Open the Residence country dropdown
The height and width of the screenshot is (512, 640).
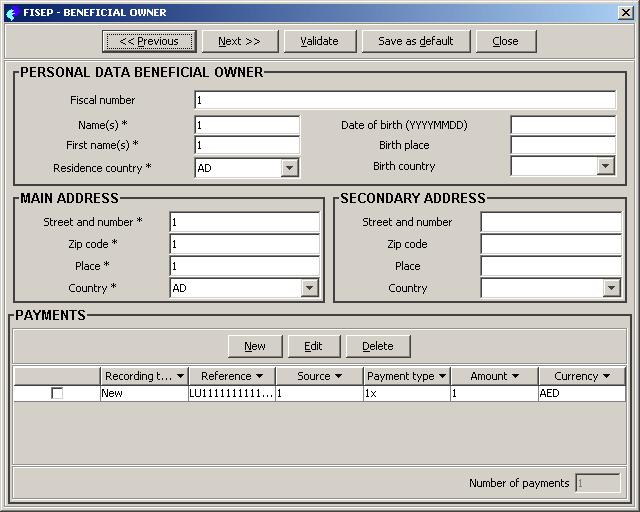(x=289, y=168)
